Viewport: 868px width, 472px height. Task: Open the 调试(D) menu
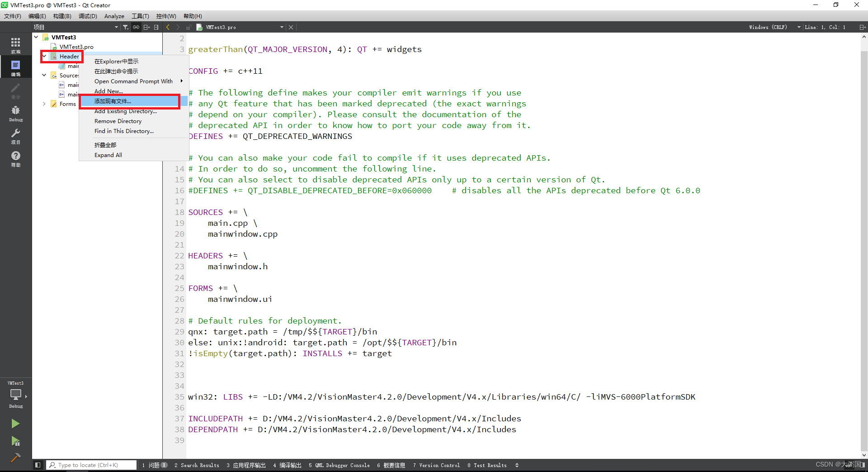tap(88, 16)
